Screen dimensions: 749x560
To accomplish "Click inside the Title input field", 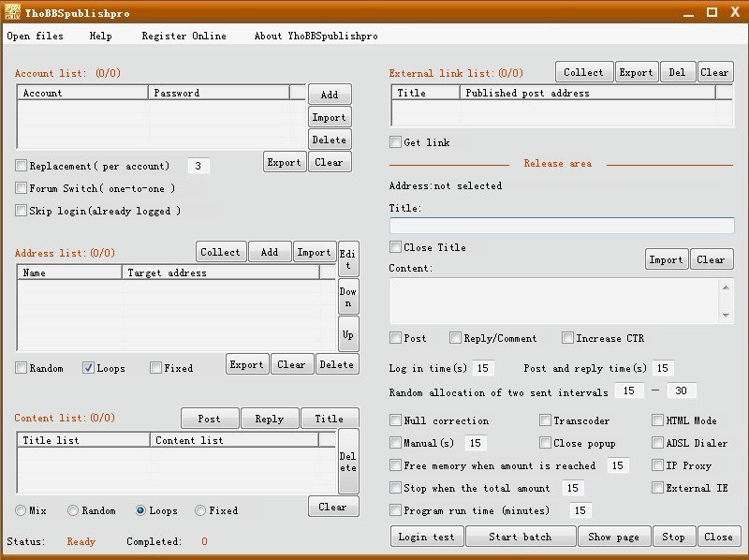I will coord(562,225).
